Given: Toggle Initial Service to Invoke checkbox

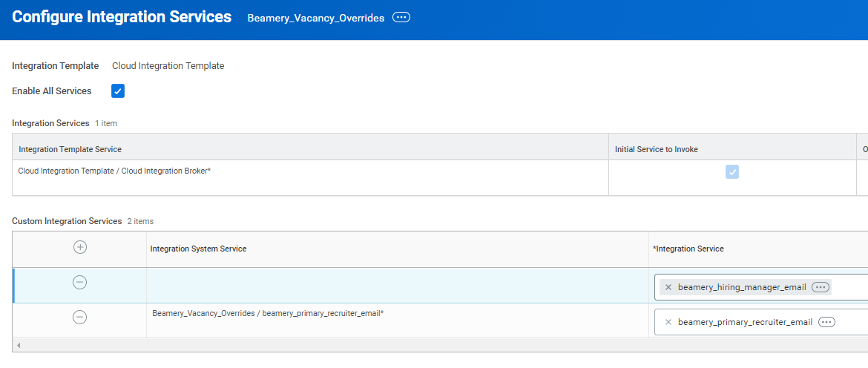Looking at the screenshot, I should click(x=732, y=172).
